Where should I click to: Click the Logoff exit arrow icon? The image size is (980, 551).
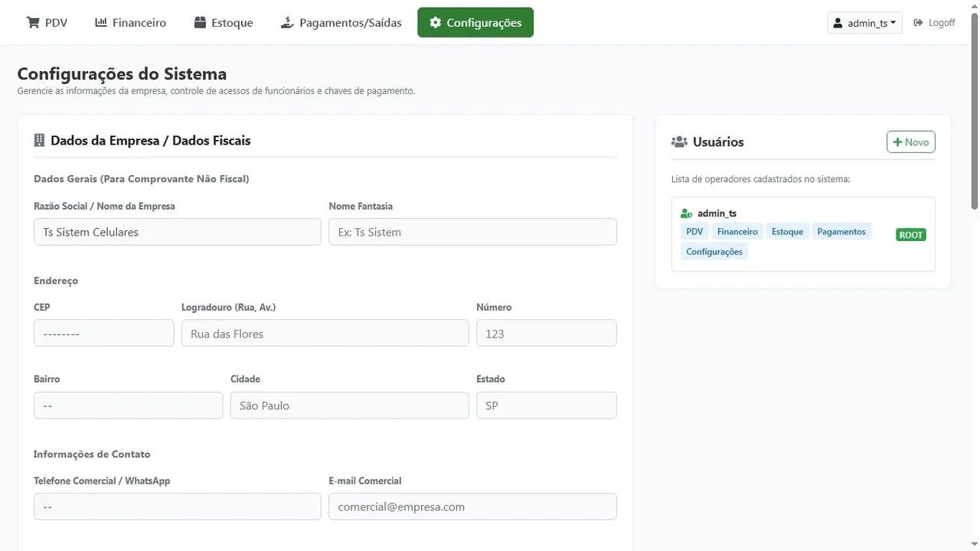[919, 23]
